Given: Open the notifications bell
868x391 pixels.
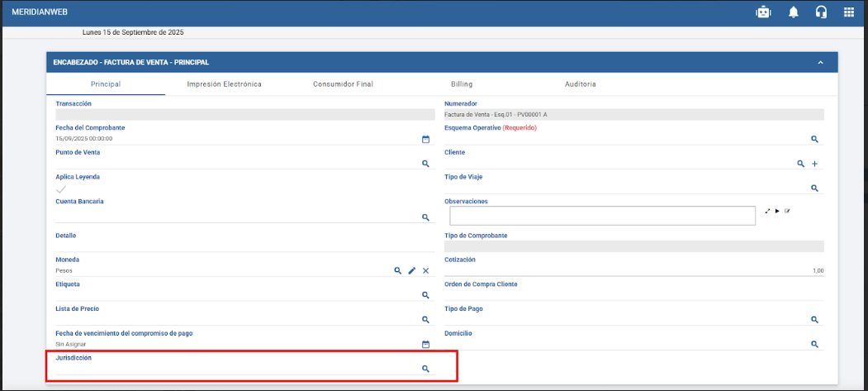Looking at the screenshot, I should click(x=794, y=12).
